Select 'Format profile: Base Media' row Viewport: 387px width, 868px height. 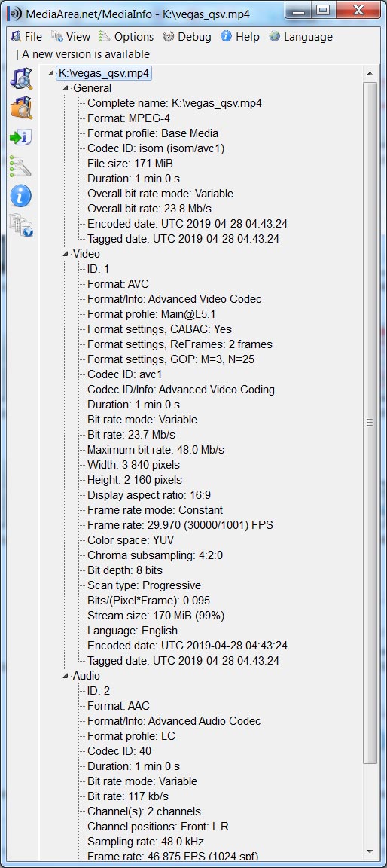[153, 133]
